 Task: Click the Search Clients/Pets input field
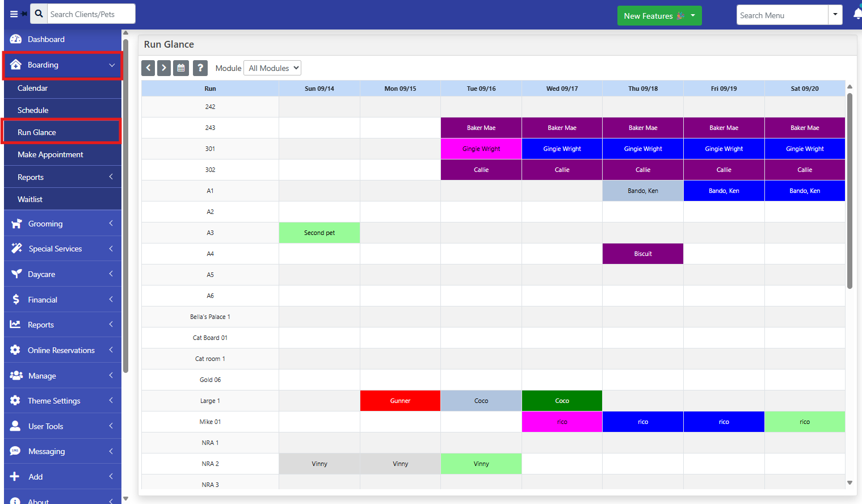click(x=91, y=14)
